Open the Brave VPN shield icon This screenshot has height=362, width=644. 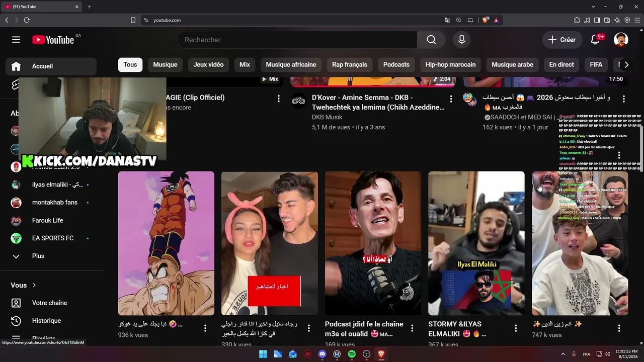point(627,20)
